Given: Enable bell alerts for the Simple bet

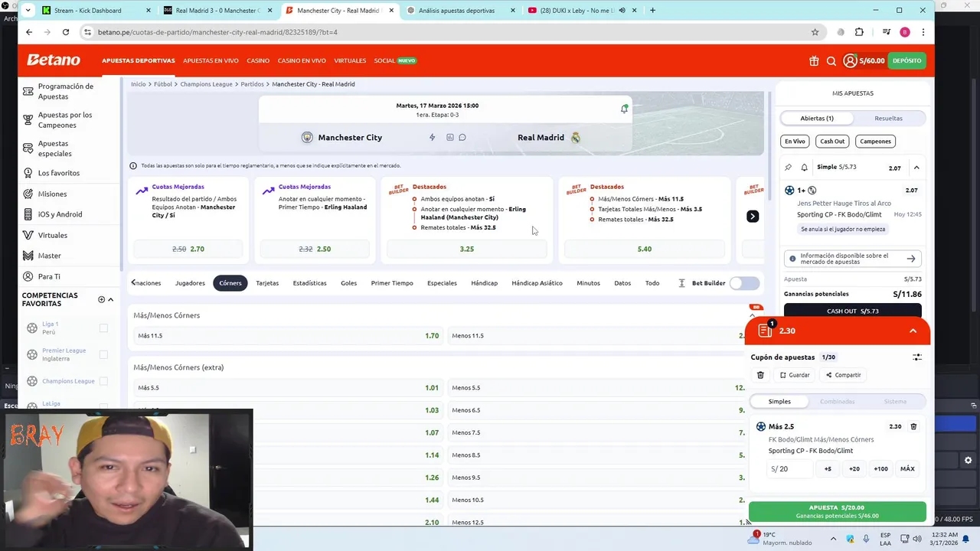Looking at the screenshot, I should pos(804,167).
